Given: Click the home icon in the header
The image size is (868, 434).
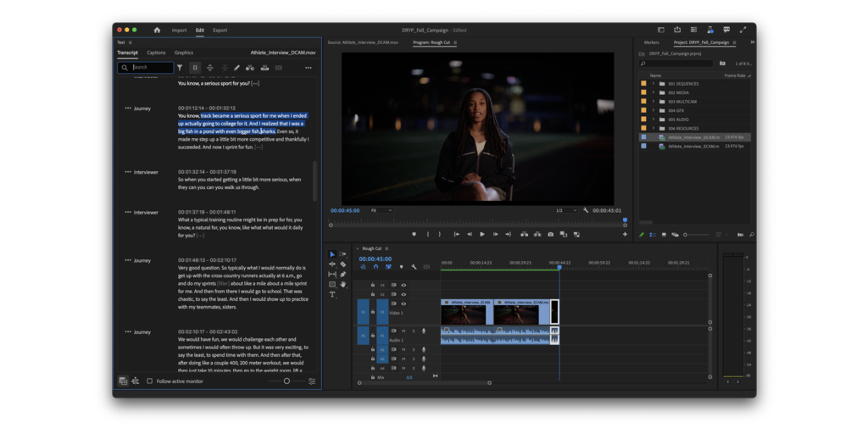Looking at the screenshot, I should 157,30.
